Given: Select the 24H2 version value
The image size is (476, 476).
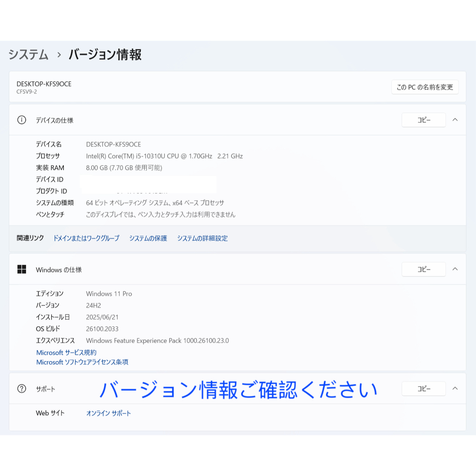Looking at the screenshot, I should tap(93, 305).
